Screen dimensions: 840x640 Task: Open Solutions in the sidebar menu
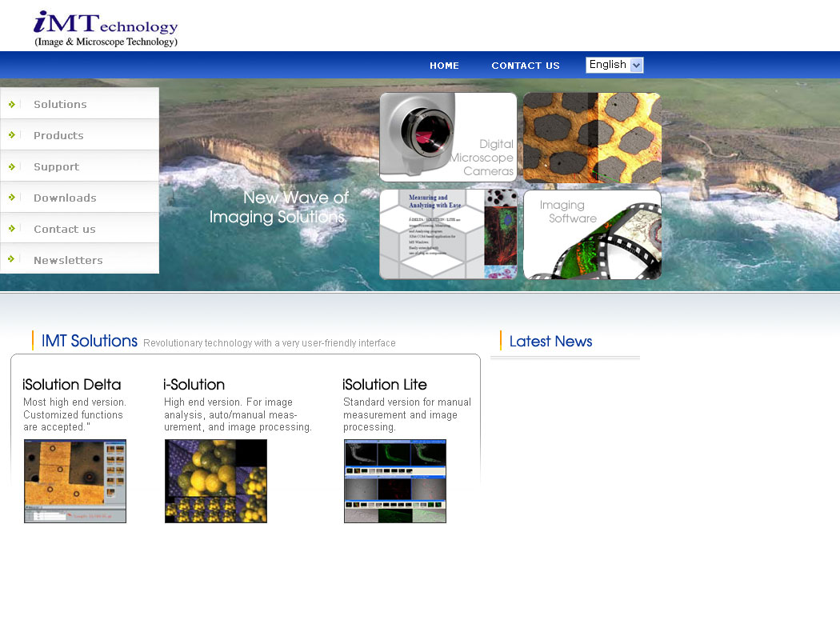pos(60,105)
